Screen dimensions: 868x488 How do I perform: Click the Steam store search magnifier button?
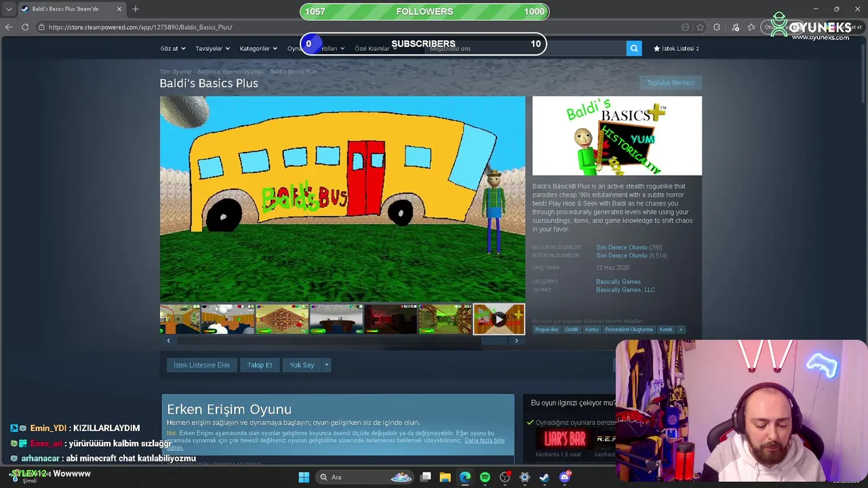tap(634, 48)
